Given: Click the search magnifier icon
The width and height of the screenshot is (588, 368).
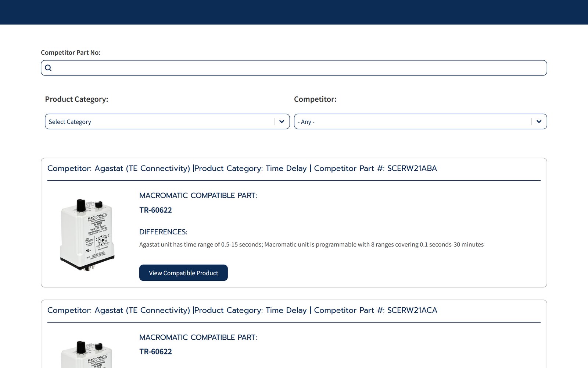Looking at the screenshot, I should 48,68.
